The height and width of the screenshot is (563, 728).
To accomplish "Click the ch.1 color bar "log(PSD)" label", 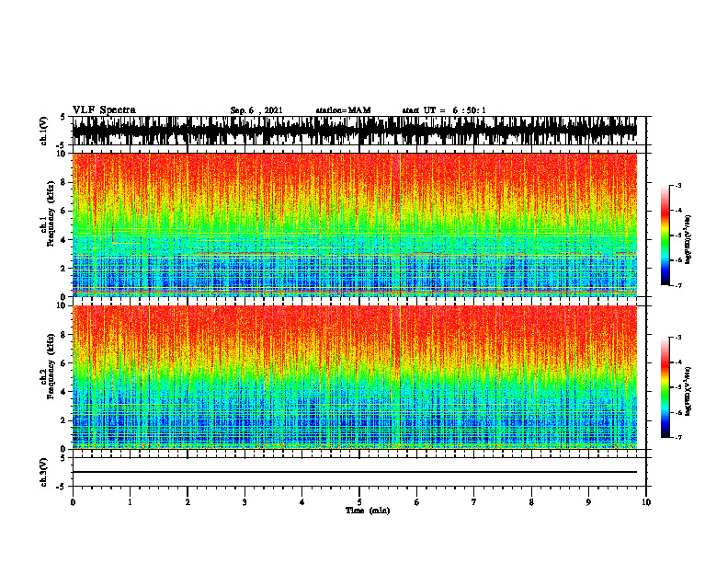I will point(688,240).
